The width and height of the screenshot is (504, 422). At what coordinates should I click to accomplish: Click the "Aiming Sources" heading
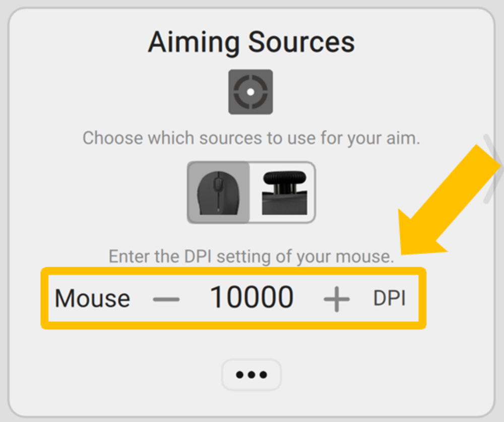click(251, 42)
